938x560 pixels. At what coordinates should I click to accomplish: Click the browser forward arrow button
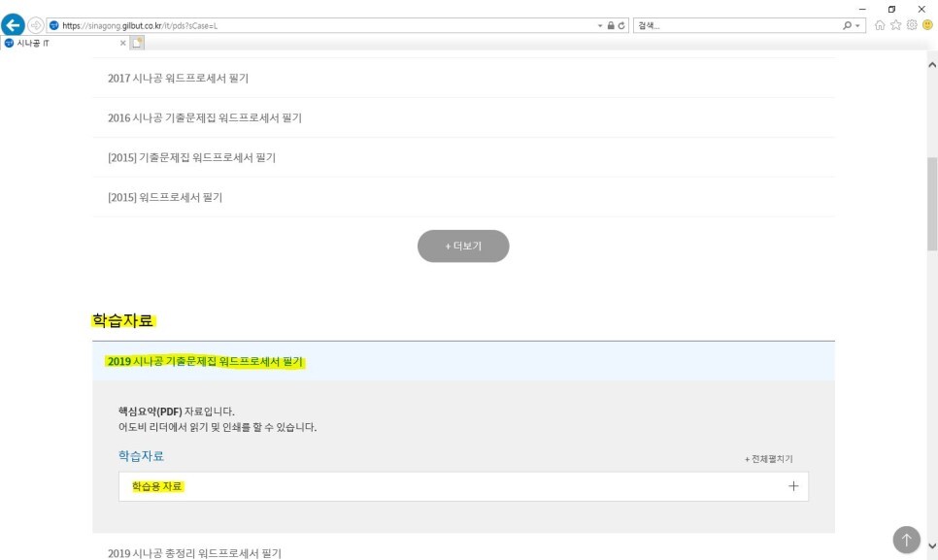point(35,25)
